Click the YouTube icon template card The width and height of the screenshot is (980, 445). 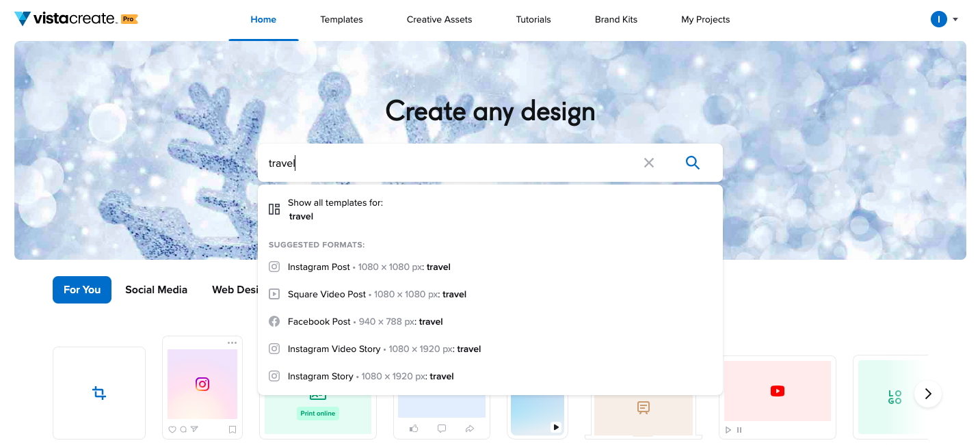(x=777, y=391)
